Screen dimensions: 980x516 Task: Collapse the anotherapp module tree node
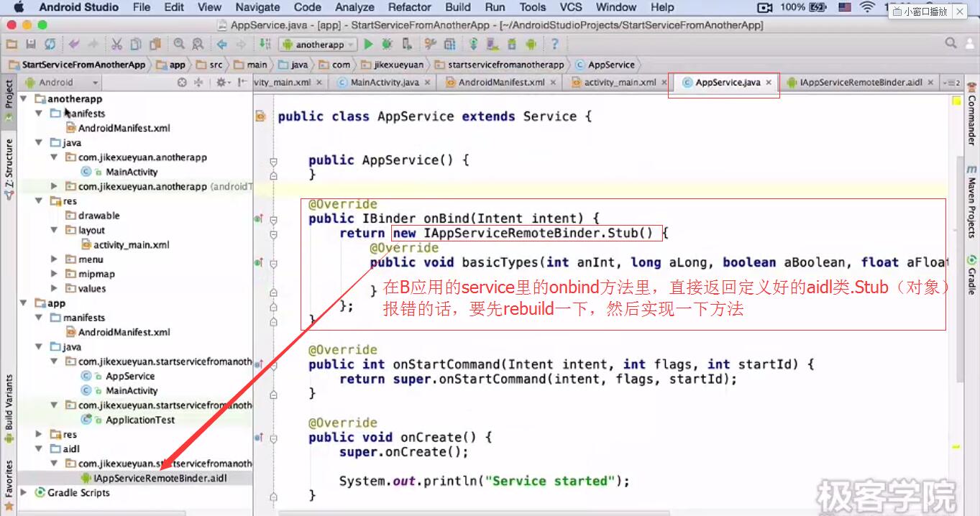(24, 99)
